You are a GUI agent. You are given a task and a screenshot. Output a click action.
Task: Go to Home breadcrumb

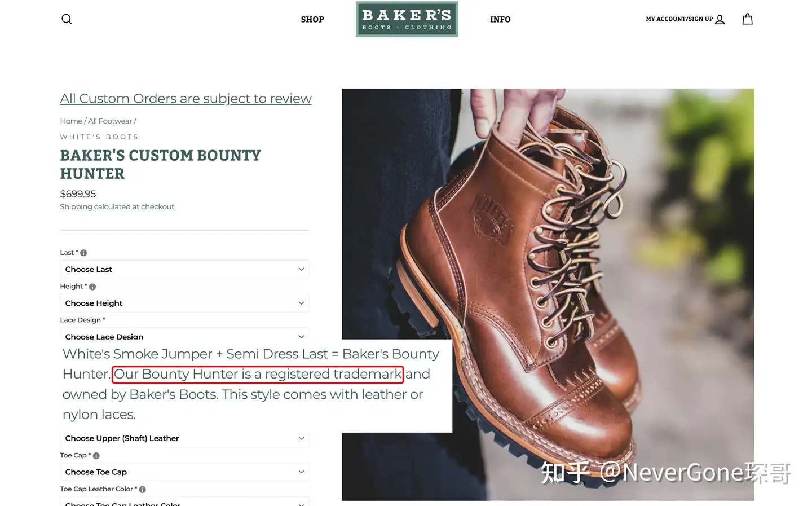coord(71,121)
